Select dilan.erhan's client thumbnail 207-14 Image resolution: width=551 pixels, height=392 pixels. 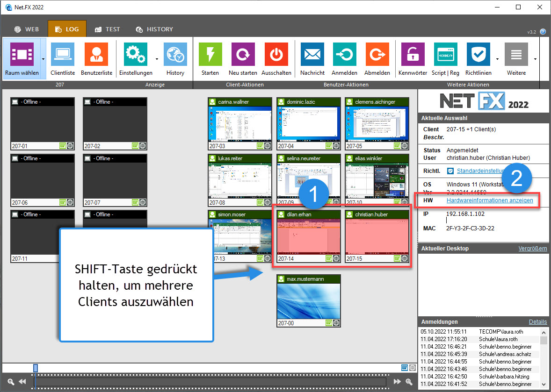click(x=309, y=236)
